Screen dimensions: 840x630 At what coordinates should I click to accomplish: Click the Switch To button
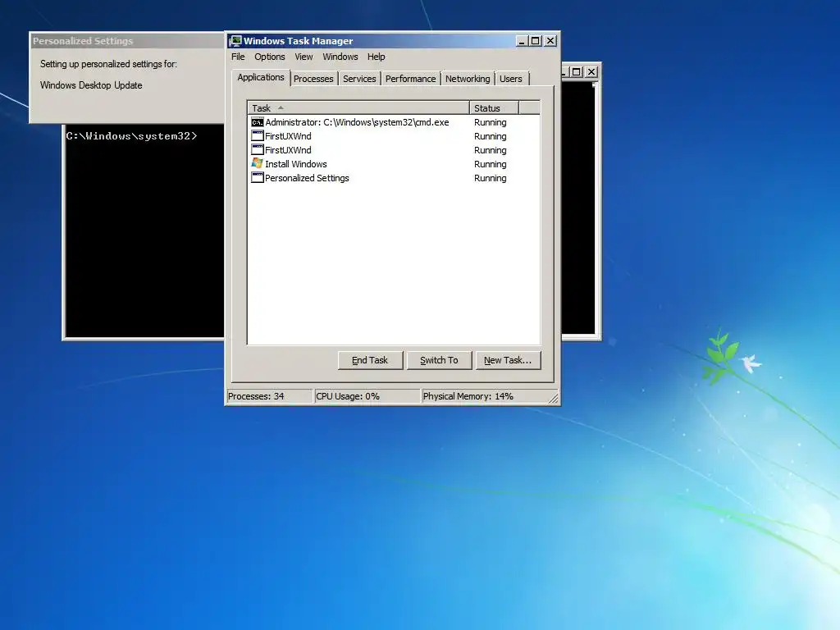pyautogui.click(x=440, y=361)
